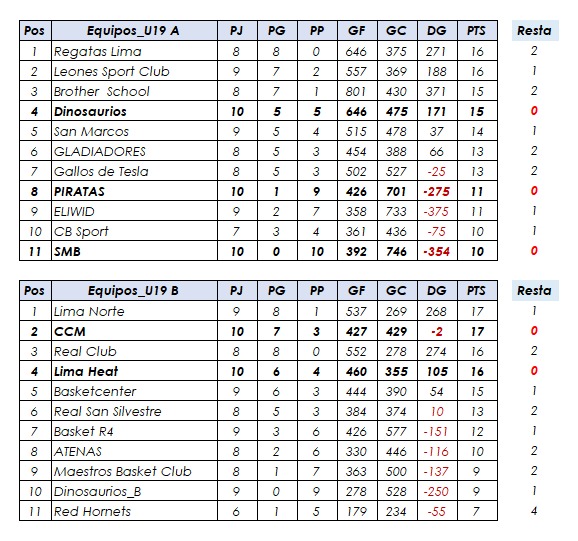
Task: Select the Lima Norte team cell
Action: 135,311
